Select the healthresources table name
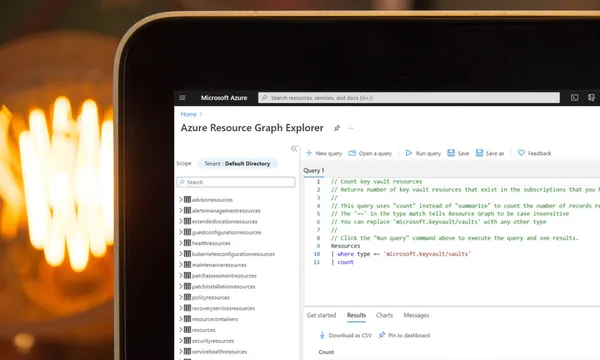This screenshot has width=600, height=360. (x=211, y=243)
